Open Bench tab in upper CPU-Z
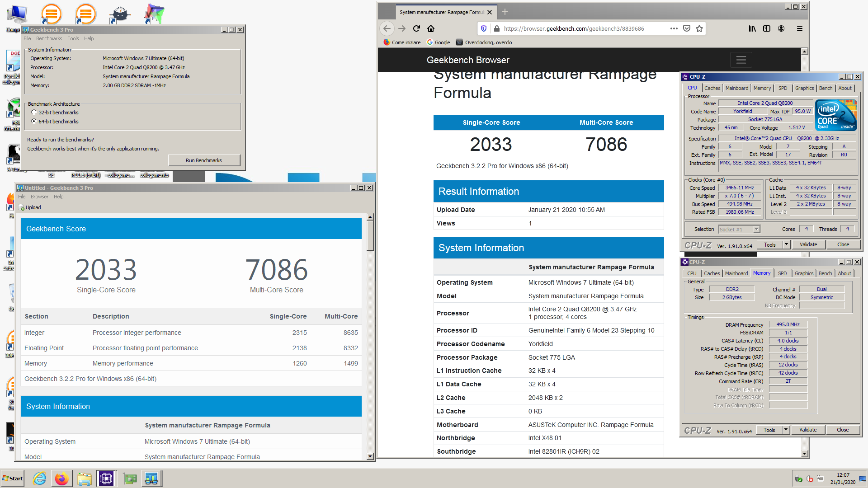The image size is (868, 488). (x=826, y=88)
